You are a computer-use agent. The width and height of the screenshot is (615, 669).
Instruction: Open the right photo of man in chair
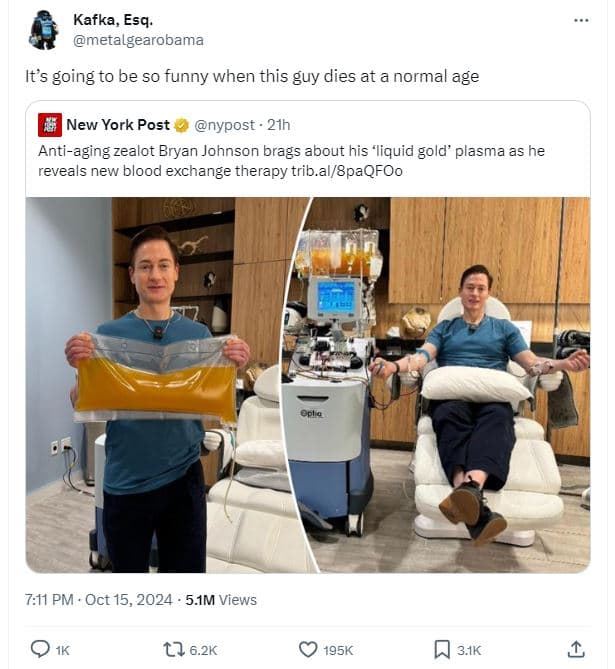[444, 384]
